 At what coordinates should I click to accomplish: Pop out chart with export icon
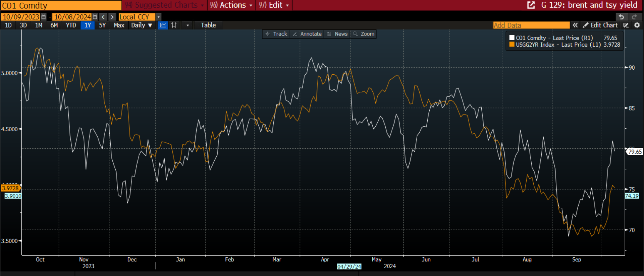[531, 5]
